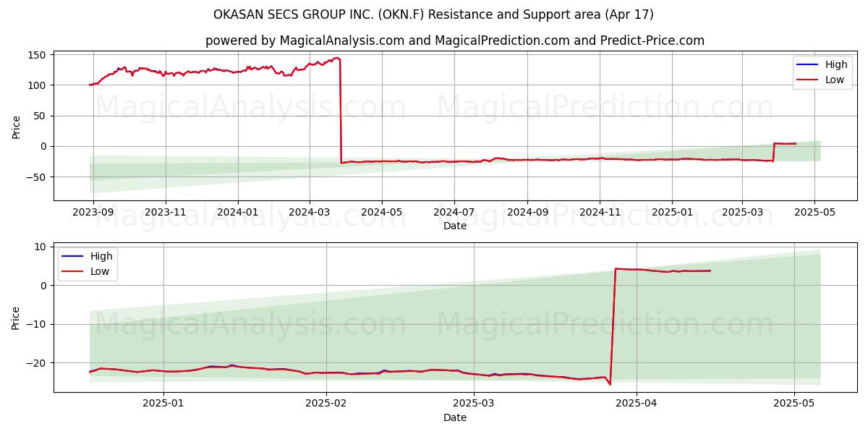Click the '2024-01' tick label on upper axis

click(x=238, y=213)
